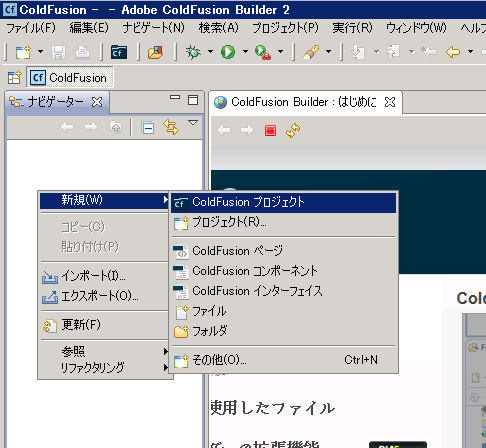Click the Collapse All icon in Navigator
The width and height of the screenshot is (486, 448).
148,128
